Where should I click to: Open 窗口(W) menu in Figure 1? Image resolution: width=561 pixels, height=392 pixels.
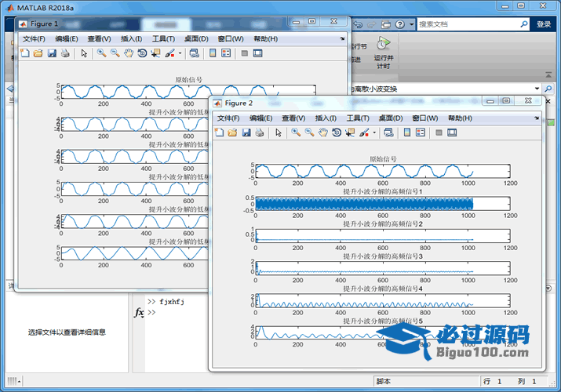[231, 38]
